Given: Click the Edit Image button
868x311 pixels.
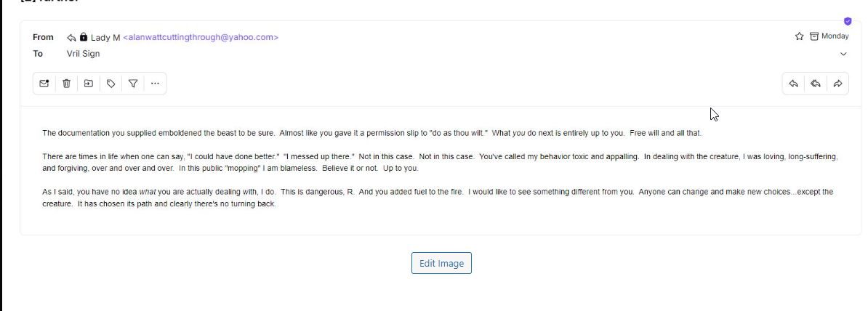Looking at the screenshot, I should (441, 264).
